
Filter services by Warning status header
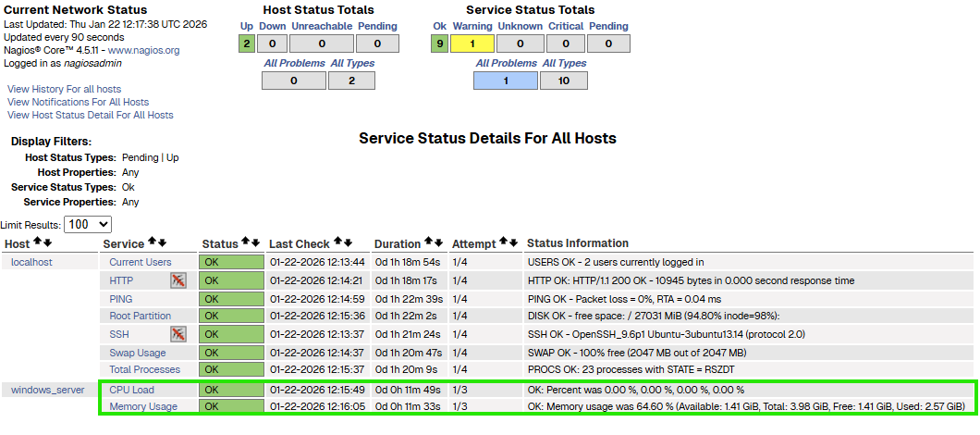pos(472,26)
